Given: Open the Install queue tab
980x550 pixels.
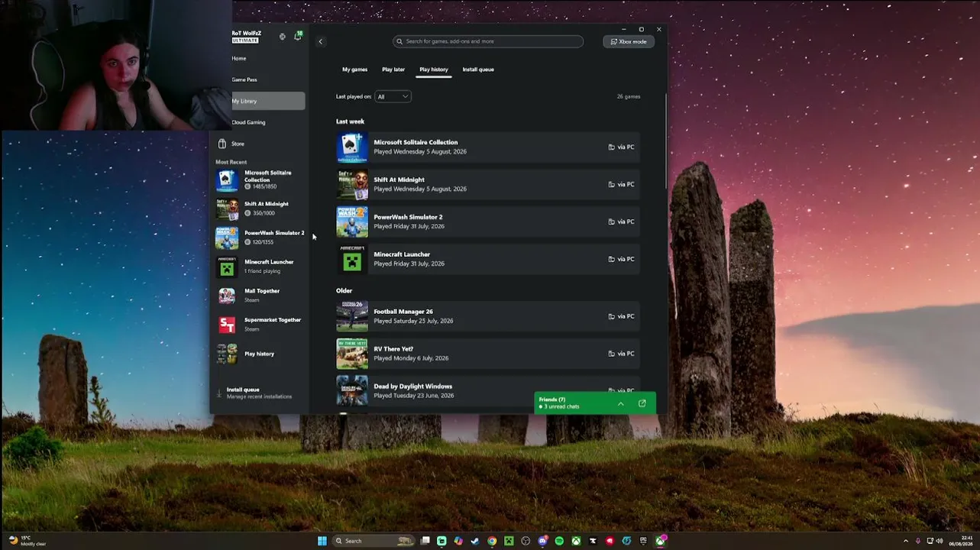Looking at the screenshot, I should point(478,70).
